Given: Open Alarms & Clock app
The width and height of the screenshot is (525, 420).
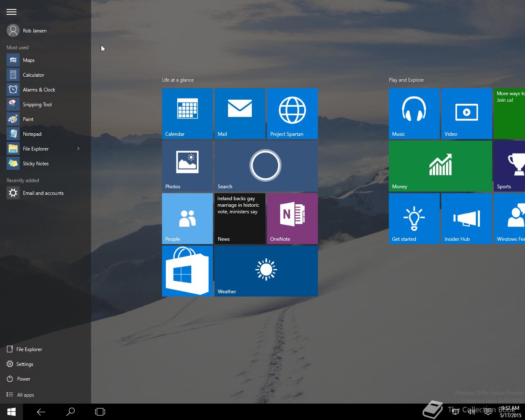Looking at the screenshot, I should click(x=45, y=90).
